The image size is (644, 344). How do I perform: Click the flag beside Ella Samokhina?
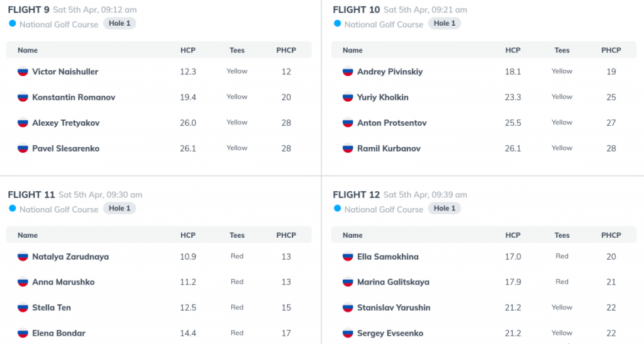[348, 257]
